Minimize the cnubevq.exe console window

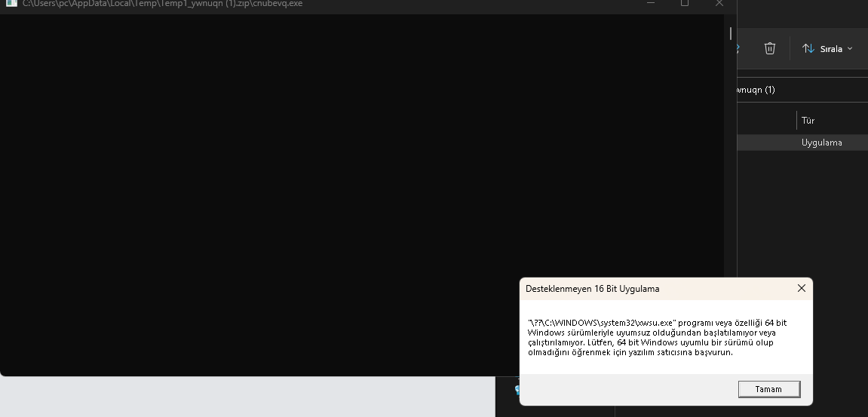pos(651,3)
